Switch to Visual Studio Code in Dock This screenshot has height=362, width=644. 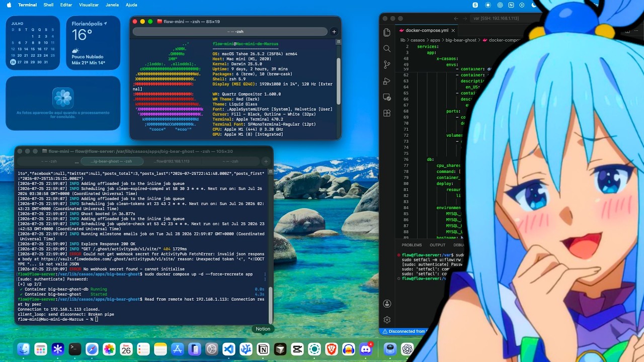coord(229,349)
